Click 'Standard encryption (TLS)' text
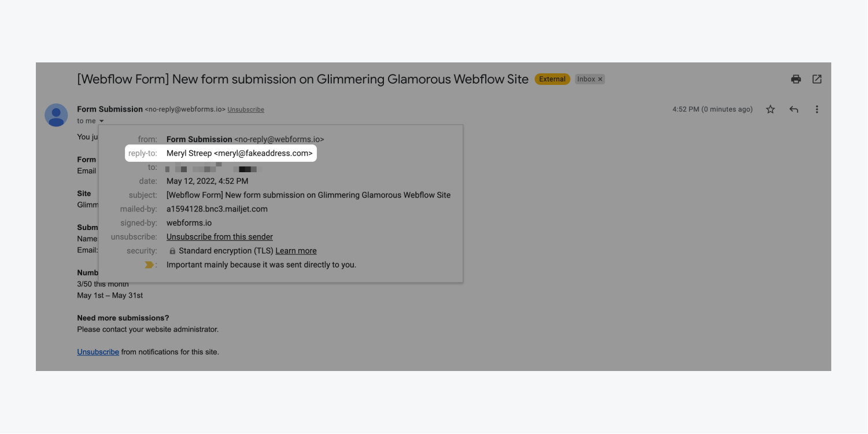The image size is (868, 434). tap(226, 251)
